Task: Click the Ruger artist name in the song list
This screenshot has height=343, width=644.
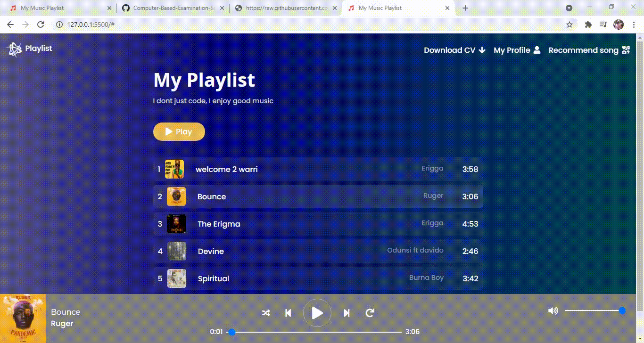Action: click(x=433, y=196)
